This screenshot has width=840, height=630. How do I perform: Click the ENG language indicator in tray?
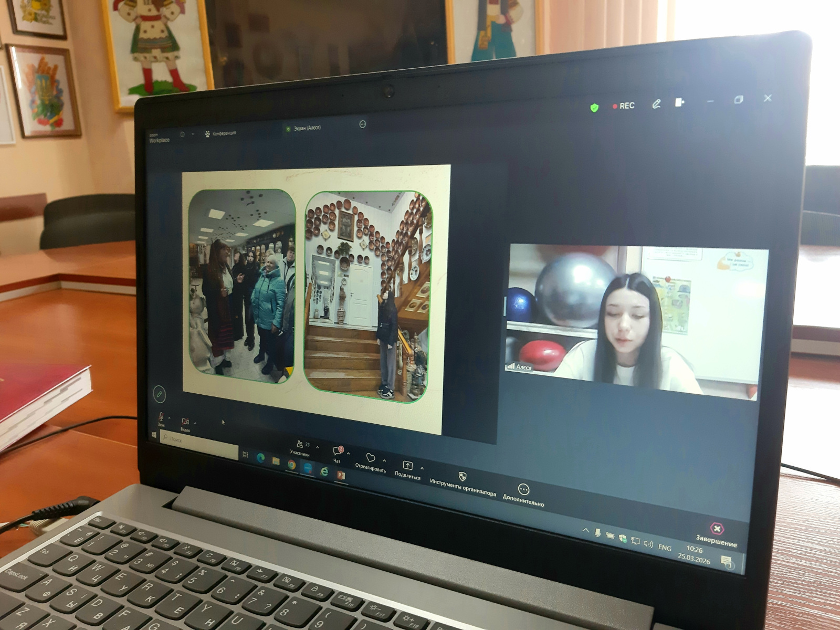click(x=665, y=548)
